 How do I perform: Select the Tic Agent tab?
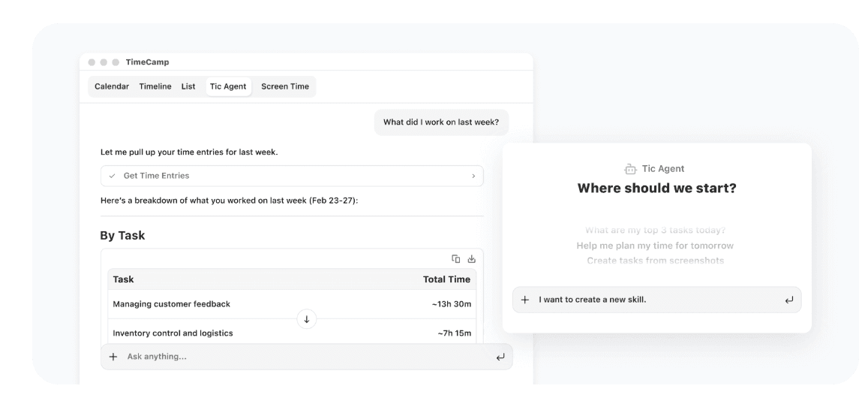point(228,86)
